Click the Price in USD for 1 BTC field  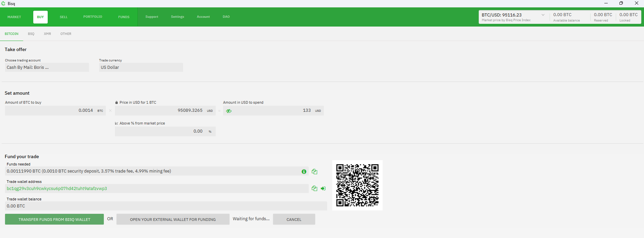[x=165, y=110]
